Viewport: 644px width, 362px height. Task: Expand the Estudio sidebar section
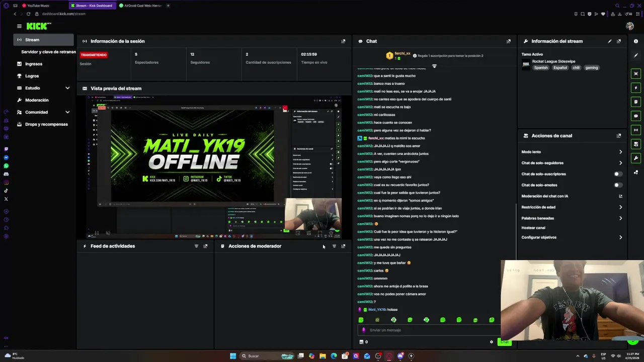(x=67, y=88)
